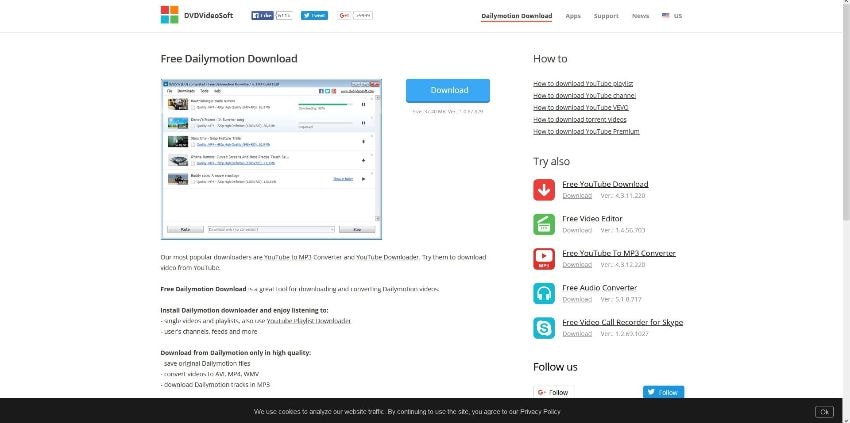The width and height of the screenshot is (850, 423).
Task: Open the US language flag selector
Action: pyautogui.click(x=672, y=16)
